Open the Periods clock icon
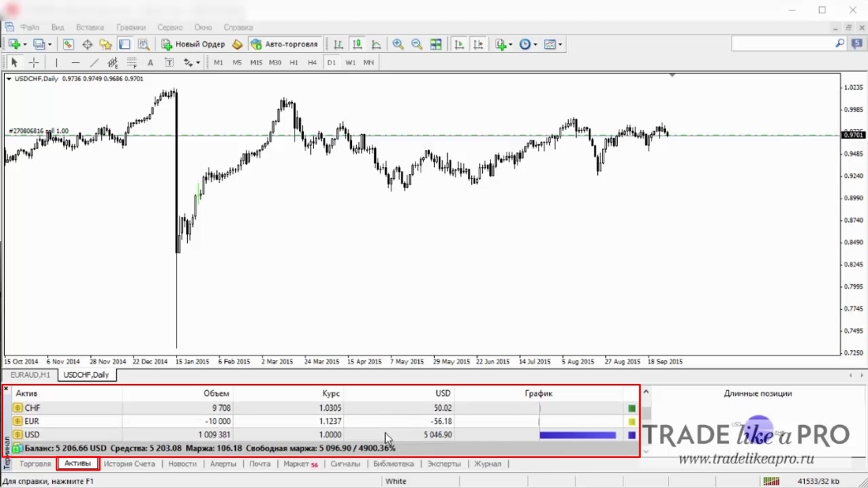The width and height of the screenshot is (868, 488). coord(525,44)
